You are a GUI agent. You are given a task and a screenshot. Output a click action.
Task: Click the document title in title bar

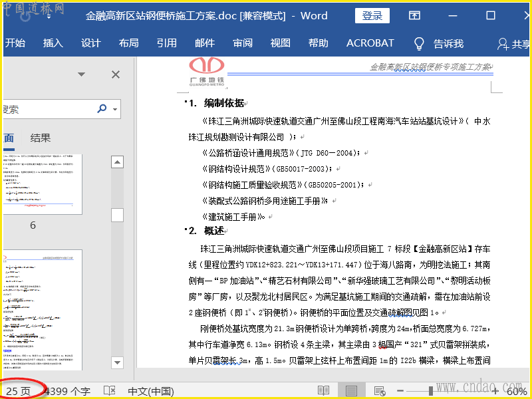tap(206, 15)
